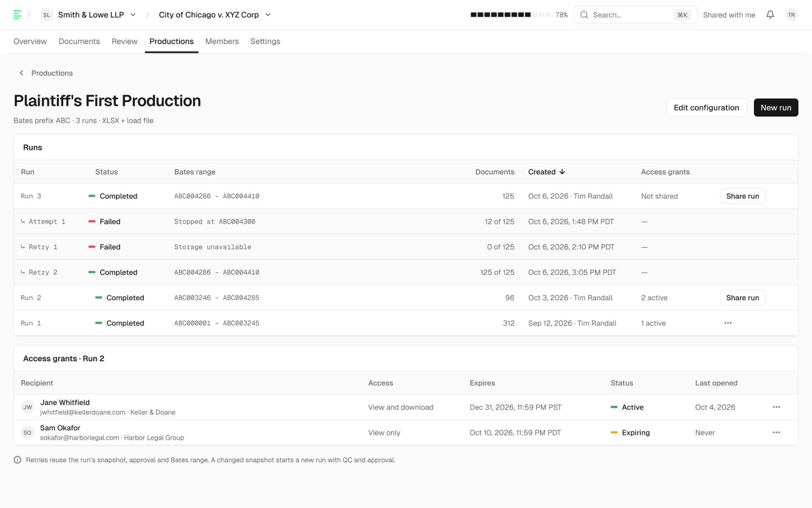Click the Run 2 row label
This screenshot has width=812, height=508.
(31, 298)
